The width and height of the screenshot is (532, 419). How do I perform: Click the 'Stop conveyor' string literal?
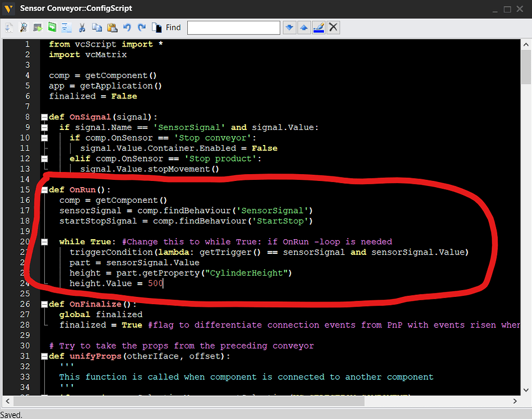212,138
